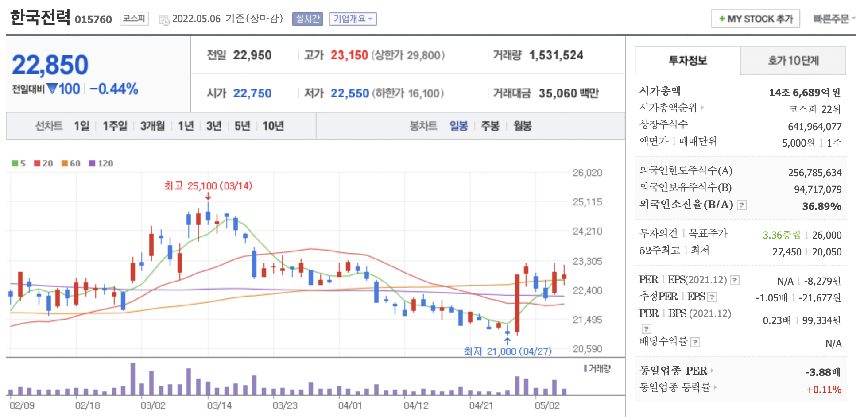Click the current price 22,850
This screenshot has width=868, height=417.
[x=50, y=65]
